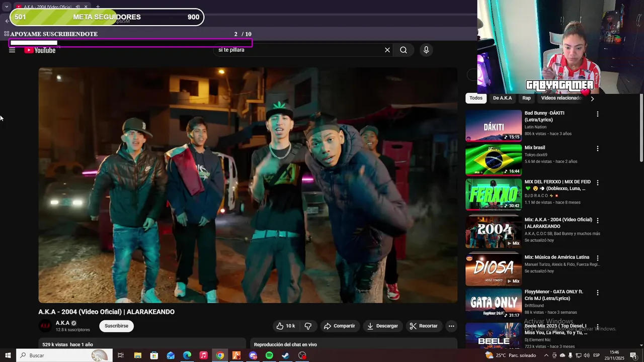Image resolution: width=644 pixels, height=362 pixels.
Task: Open the YouTube hamburger guide menu
Action: click(x=12, y=50)
